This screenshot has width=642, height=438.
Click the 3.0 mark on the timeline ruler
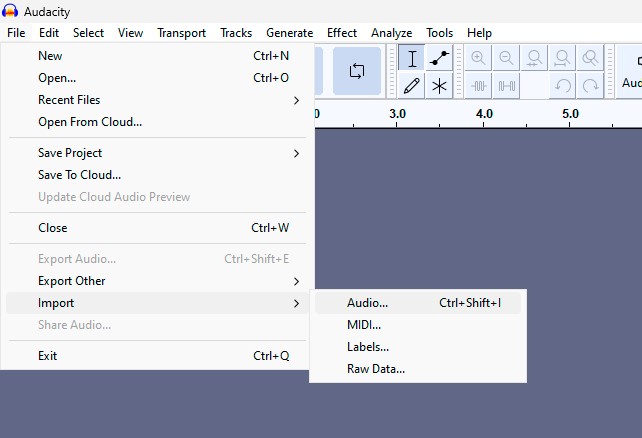tap(397, 114)
